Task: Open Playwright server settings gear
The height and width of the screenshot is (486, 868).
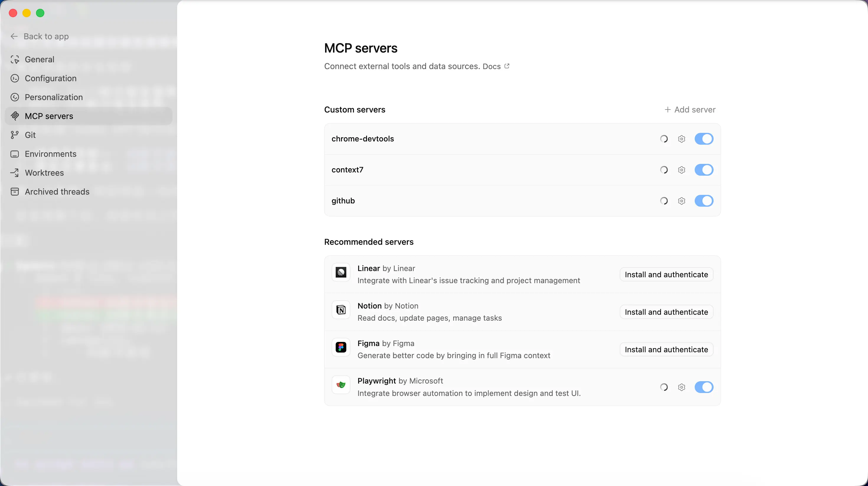Action: (681, 387)
